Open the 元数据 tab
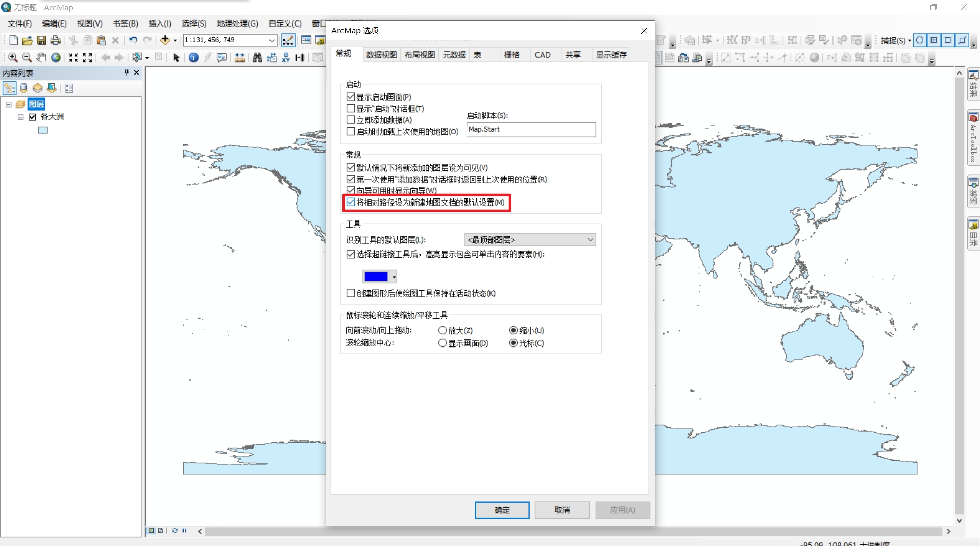 click(x=454, y=55)
